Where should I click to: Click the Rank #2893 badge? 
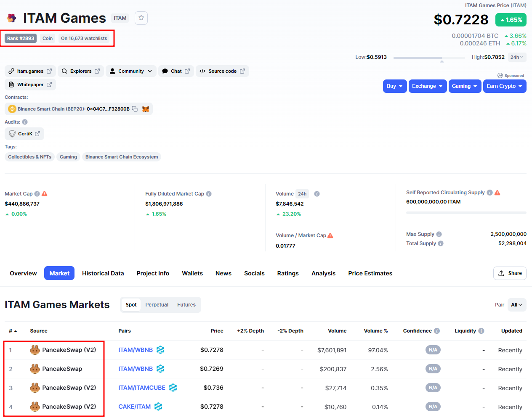click(x=21, y=38)
